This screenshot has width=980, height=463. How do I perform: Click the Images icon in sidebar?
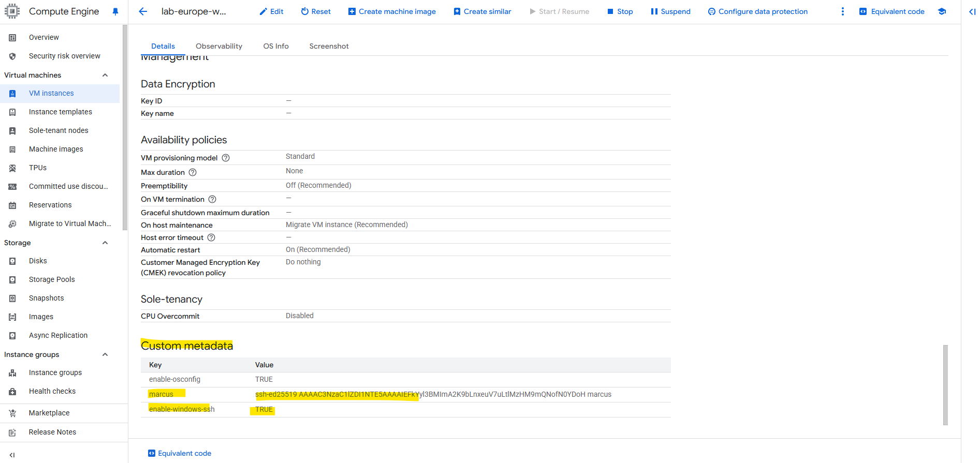(x=12, y=317)
